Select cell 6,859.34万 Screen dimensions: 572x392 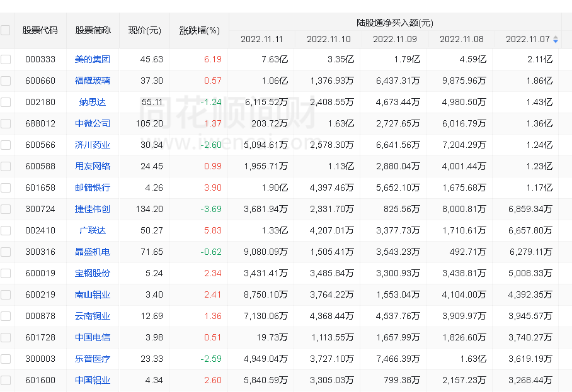pyautogui.click(x=530, y=209)
